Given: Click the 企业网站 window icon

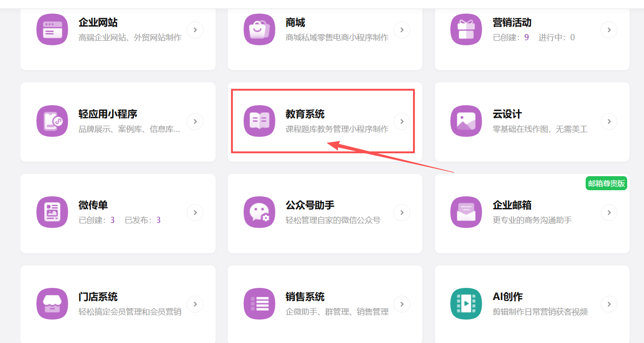Looking at the screenshot, I should coord(52,29).
